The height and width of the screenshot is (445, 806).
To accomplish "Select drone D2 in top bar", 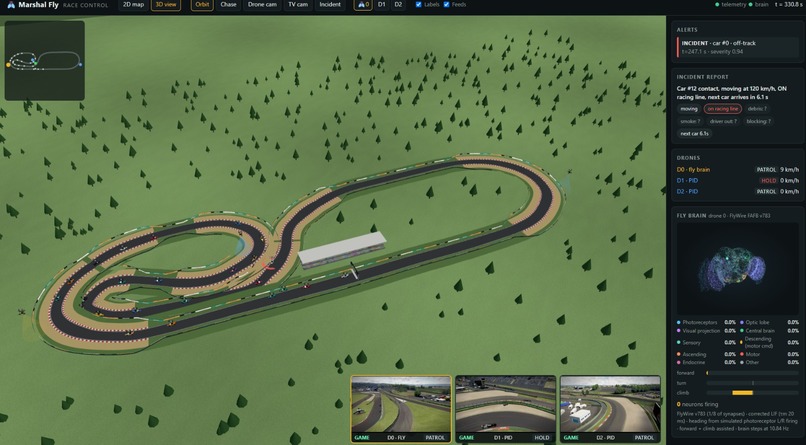I will 398,5.
